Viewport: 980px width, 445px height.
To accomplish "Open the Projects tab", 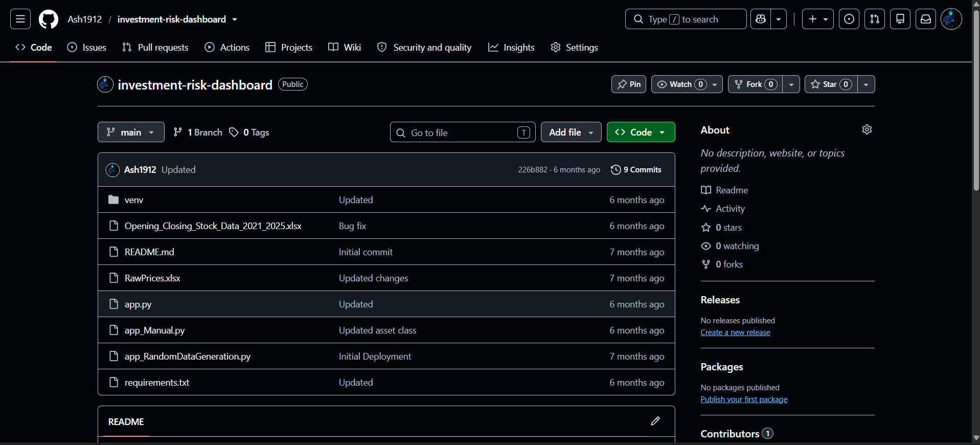I will pos(289,47).
